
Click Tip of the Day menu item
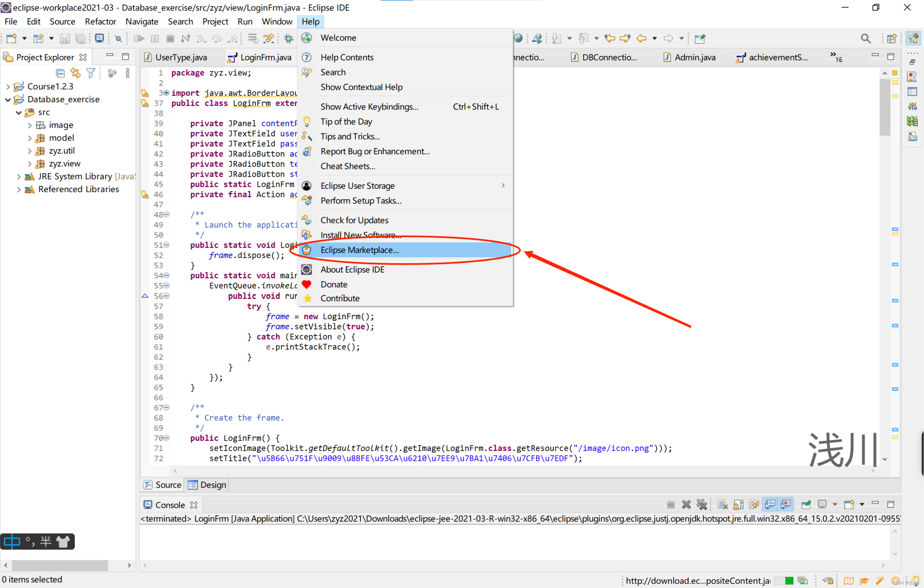click(x=405, y=121)
